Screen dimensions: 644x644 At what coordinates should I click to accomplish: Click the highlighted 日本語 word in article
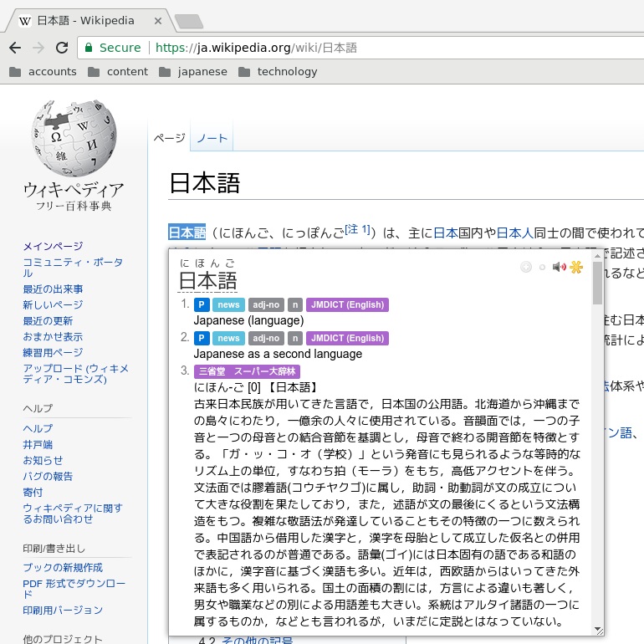point(187,233)
